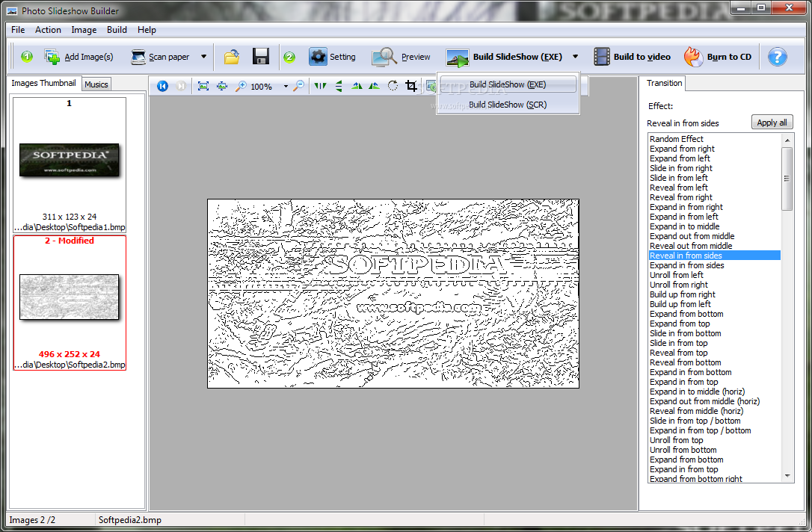Image resolution: width=812 pixels, height=532 pixels.
Task: Select Slide in from top / bottom effect
Action: (715, 421)
